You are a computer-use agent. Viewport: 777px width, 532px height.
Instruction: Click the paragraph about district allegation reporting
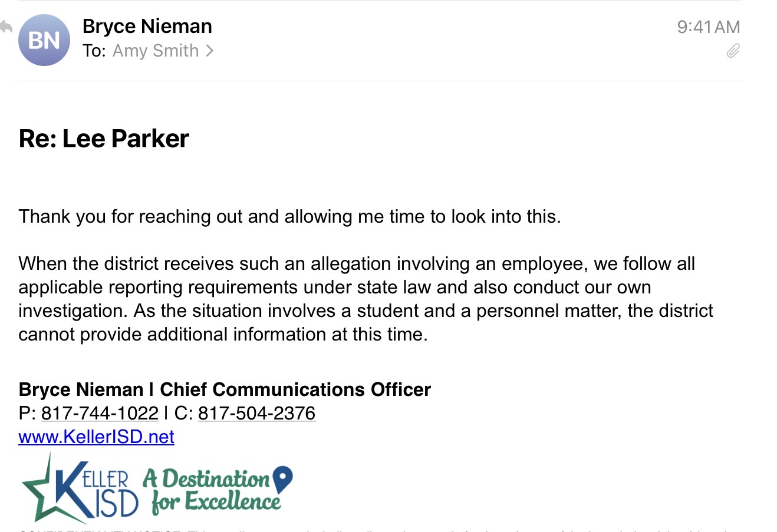tap(366, 299)
